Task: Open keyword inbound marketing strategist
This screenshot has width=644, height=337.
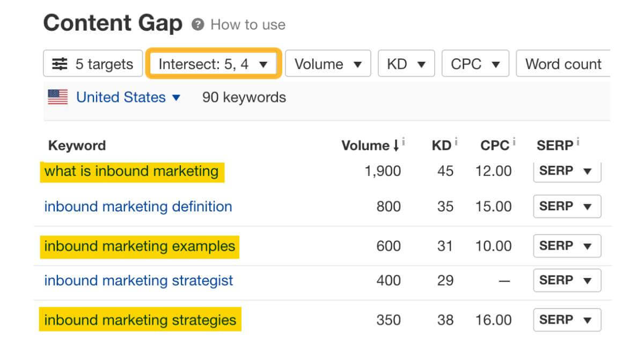Action: (138, 281)
